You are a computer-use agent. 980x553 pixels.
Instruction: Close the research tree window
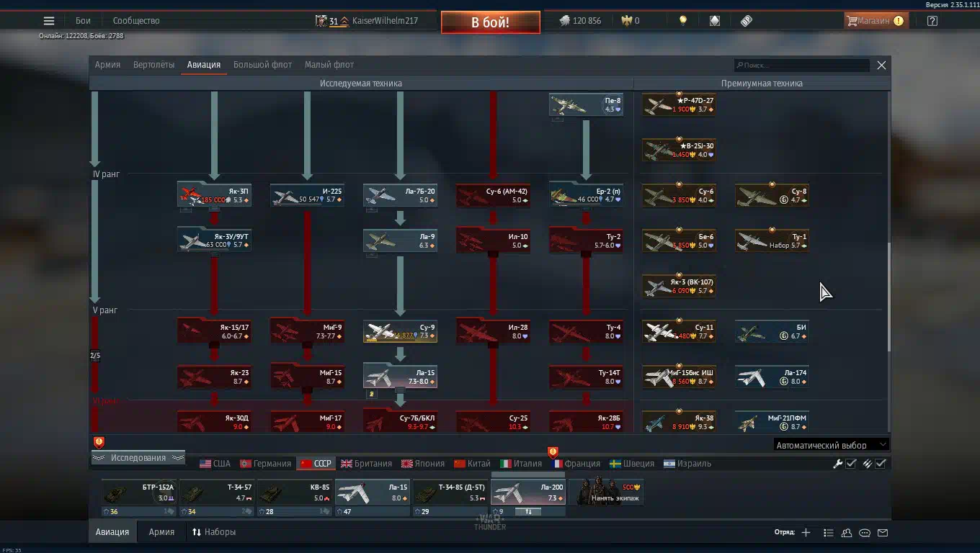881,65
